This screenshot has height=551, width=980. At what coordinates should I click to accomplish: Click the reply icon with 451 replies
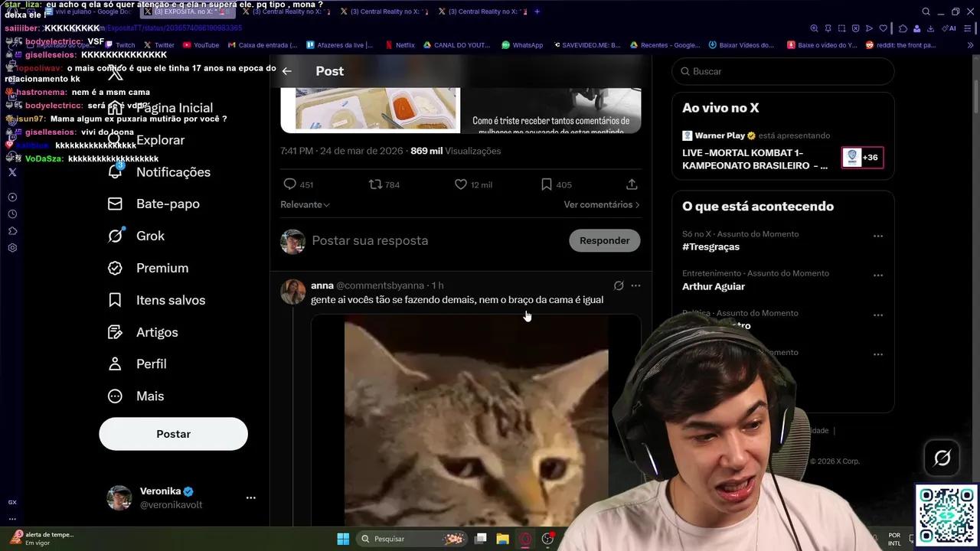[290, 184]
